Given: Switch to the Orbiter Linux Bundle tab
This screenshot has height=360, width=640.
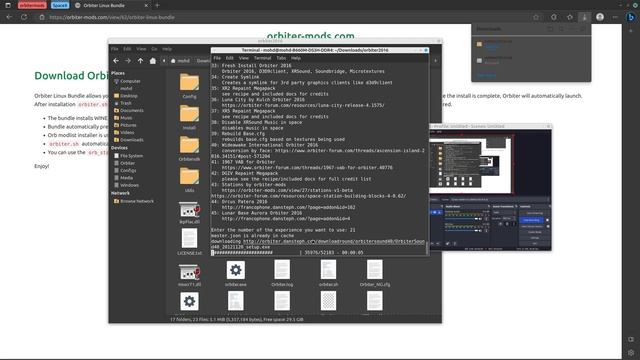Looking at the screenshot, I should coord(111,5).
